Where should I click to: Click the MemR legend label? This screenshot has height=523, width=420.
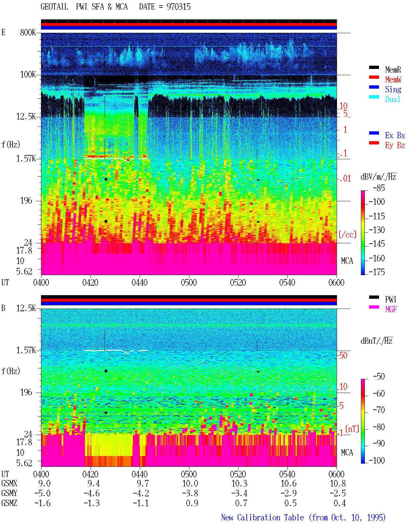click(x=393, y=70)
